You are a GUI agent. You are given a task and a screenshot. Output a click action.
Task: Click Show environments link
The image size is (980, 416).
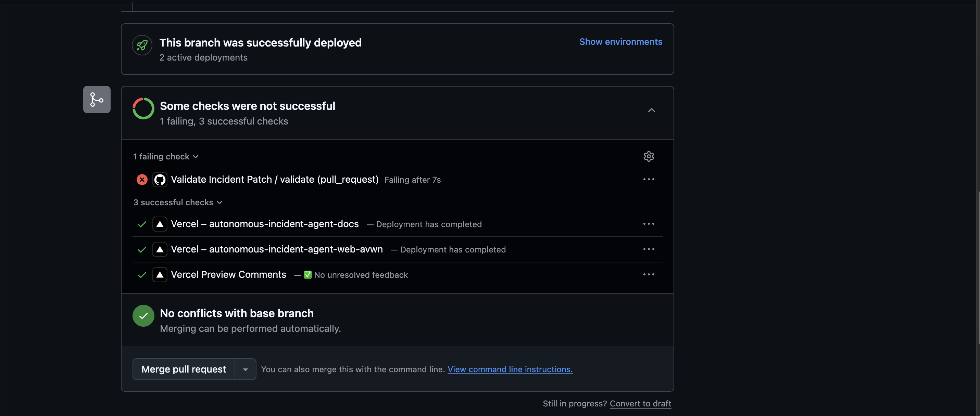click(x=620, y=42)
